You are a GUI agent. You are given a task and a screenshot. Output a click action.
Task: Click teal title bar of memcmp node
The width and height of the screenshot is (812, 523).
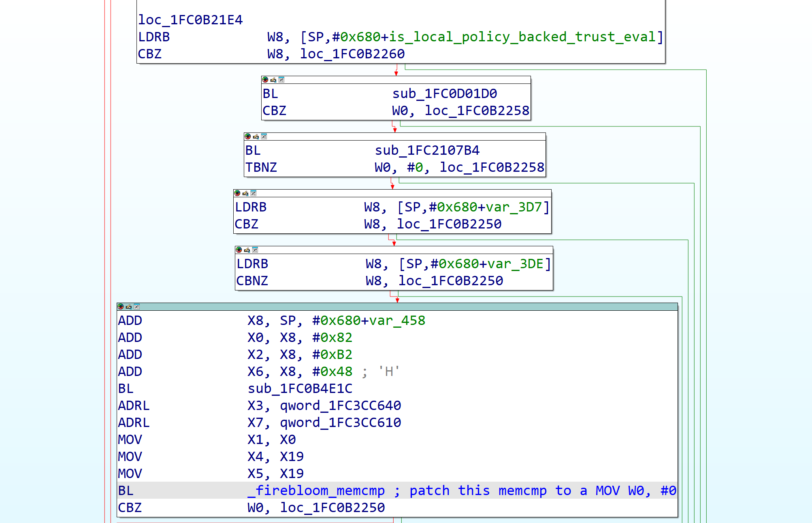(405, 307)
